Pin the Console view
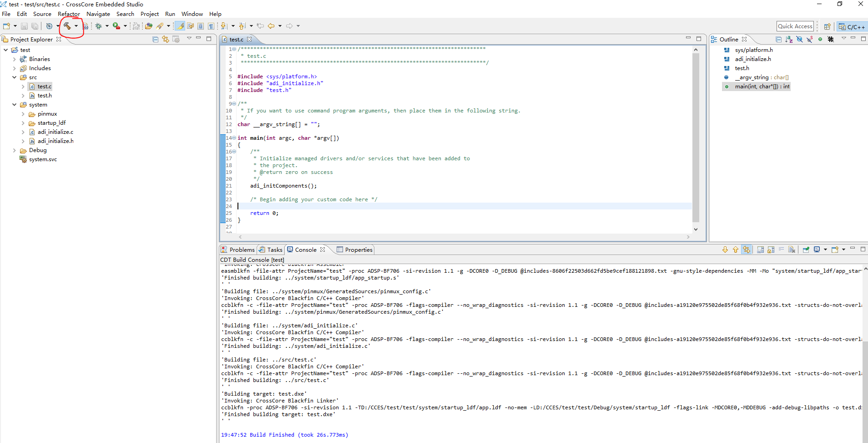The image size is (868, 443). (x=806, y=250)
